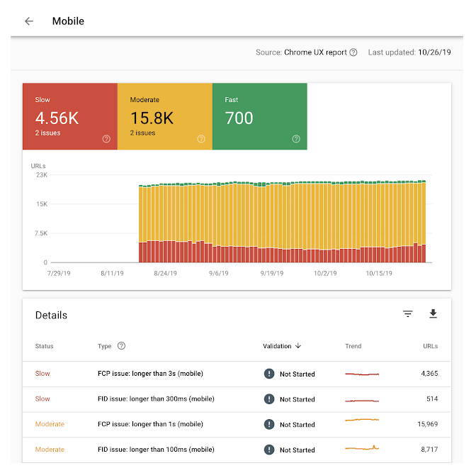Click the Last updated 10/26/19 text
476x468 pixels.
coord(409,52)
